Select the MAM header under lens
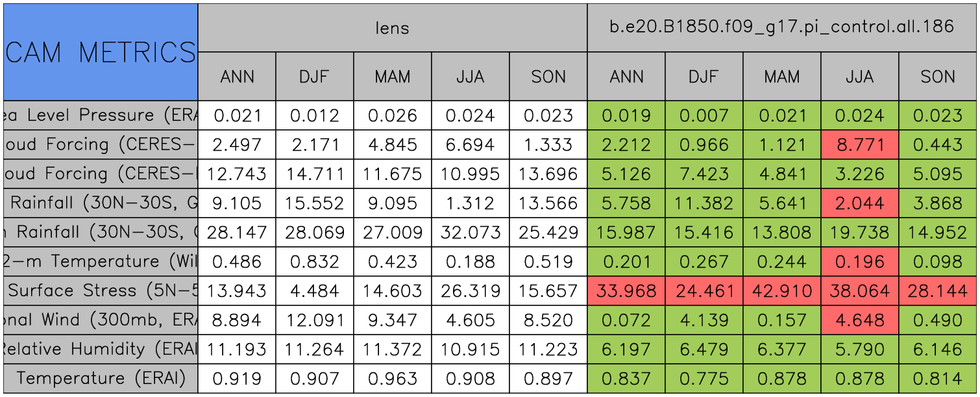This screenshot has width=980, height=397. pos(393,77)
